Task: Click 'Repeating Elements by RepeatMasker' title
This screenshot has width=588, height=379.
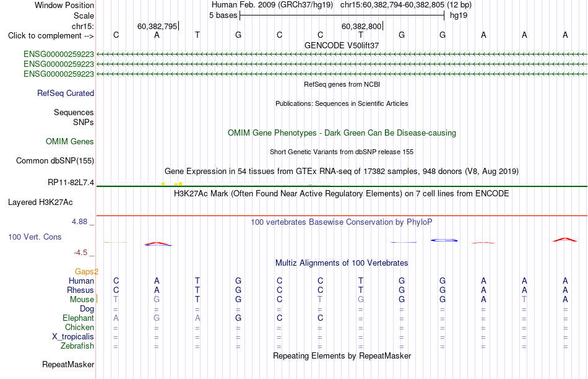Action: [342, 355]
